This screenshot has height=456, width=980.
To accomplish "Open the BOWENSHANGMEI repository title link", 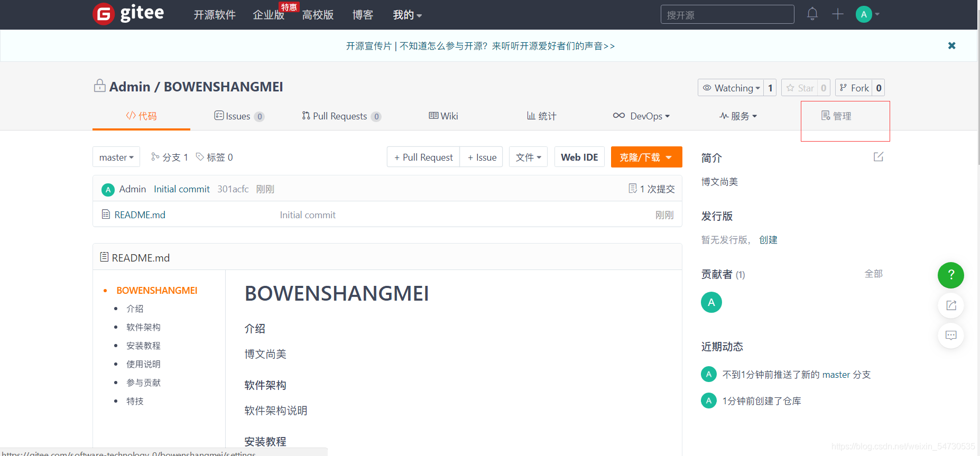I will click(x=223, y=87).
